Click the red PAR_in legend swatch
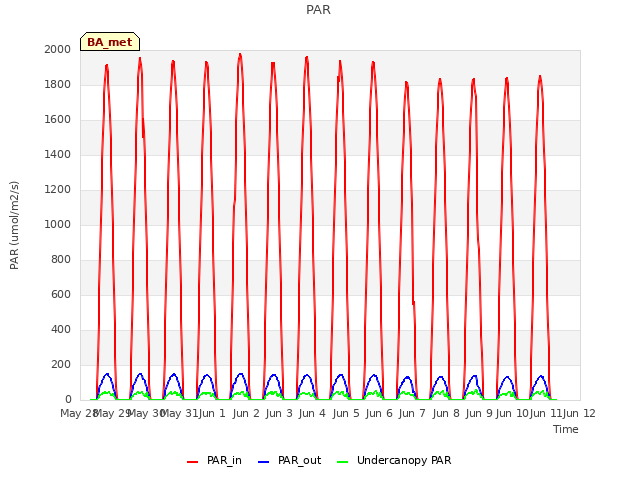Image resolution: width=640 pixels, height=480 pixels. (x=192, y=462)
